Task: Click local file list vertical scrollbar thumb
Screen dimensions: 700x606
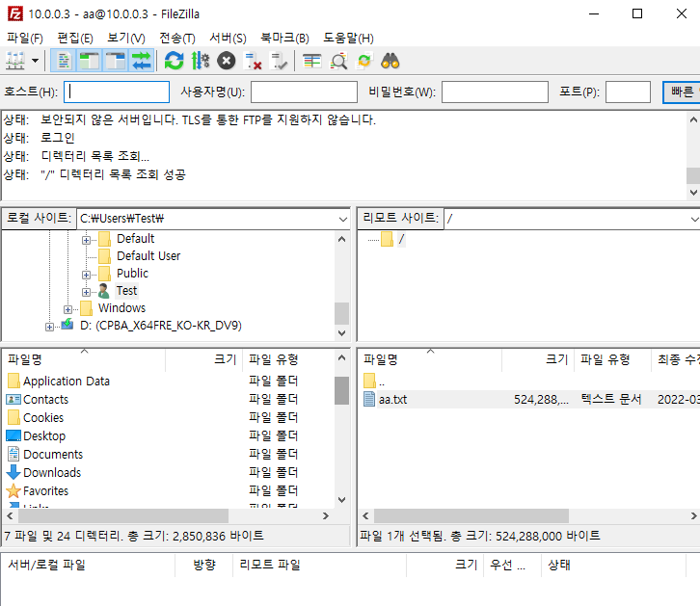Action: 341,390
